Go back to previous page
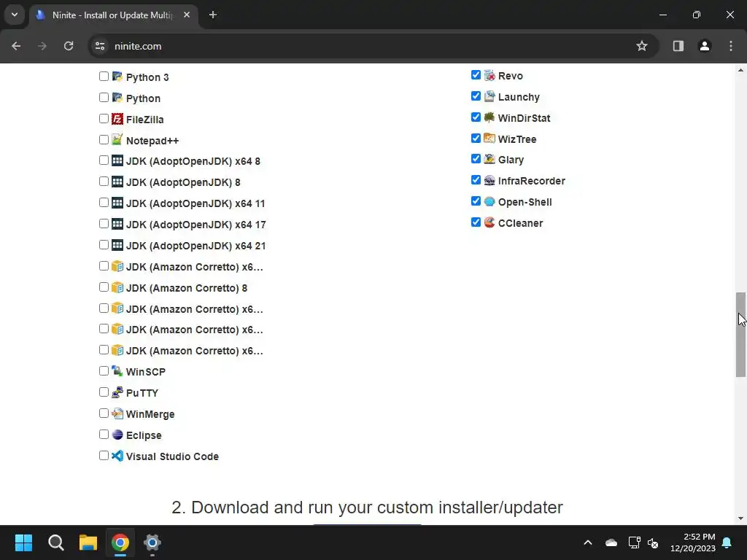Image resolution: width=747 pixels, height=560 pixels. pos(16,46)
